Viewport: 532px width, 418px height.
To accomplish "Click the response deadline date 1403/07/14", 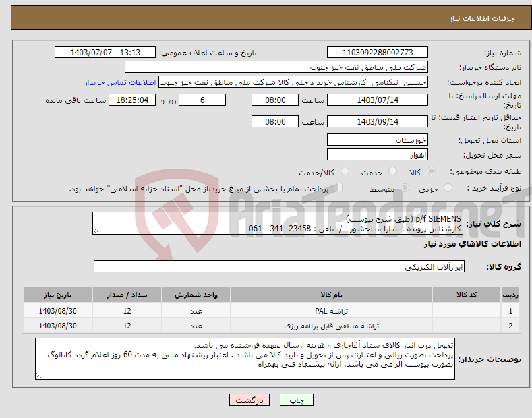I will coord(378,100).
